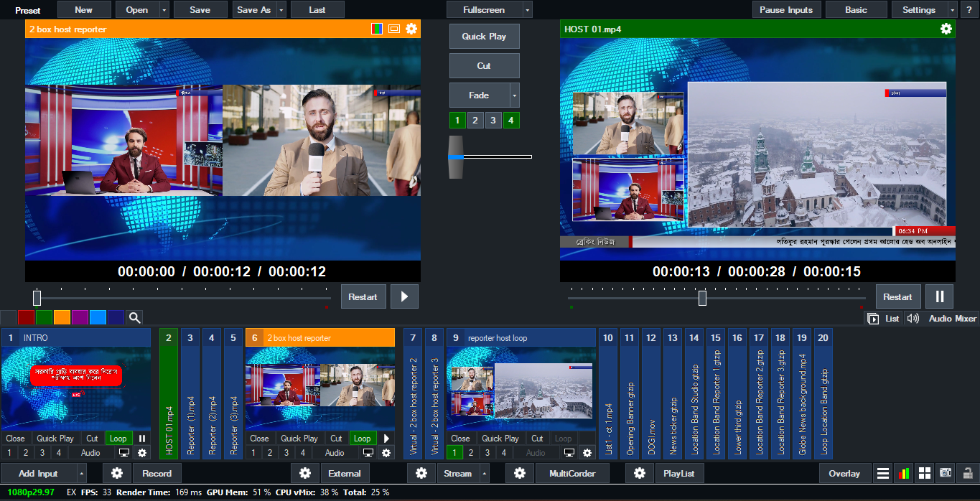This screenshot has height=501, width=980.
Task: Toggle Loop on INTRO input
Action: pyautogui.click(x=118, y=439)
